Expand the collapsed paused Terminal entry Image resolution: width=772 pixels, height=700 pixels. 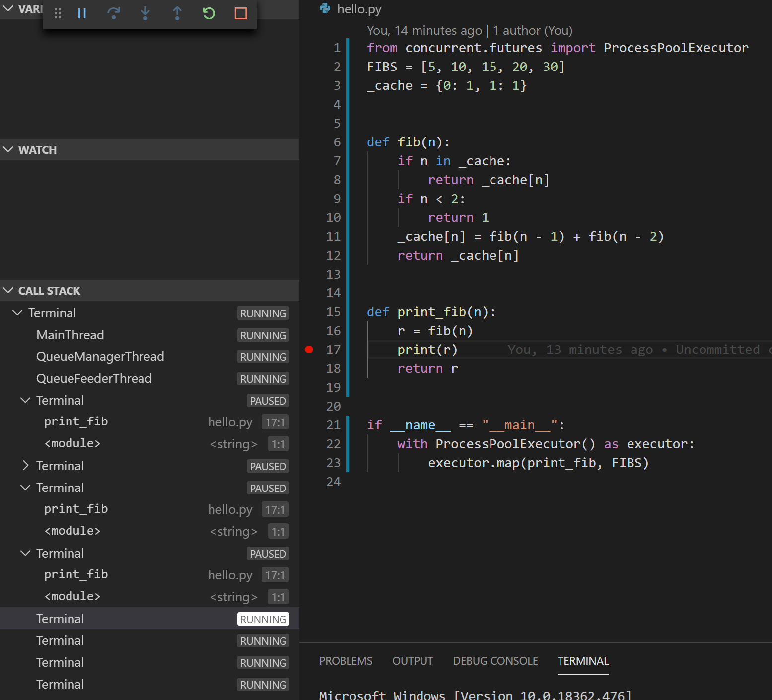tap(25, 466)
